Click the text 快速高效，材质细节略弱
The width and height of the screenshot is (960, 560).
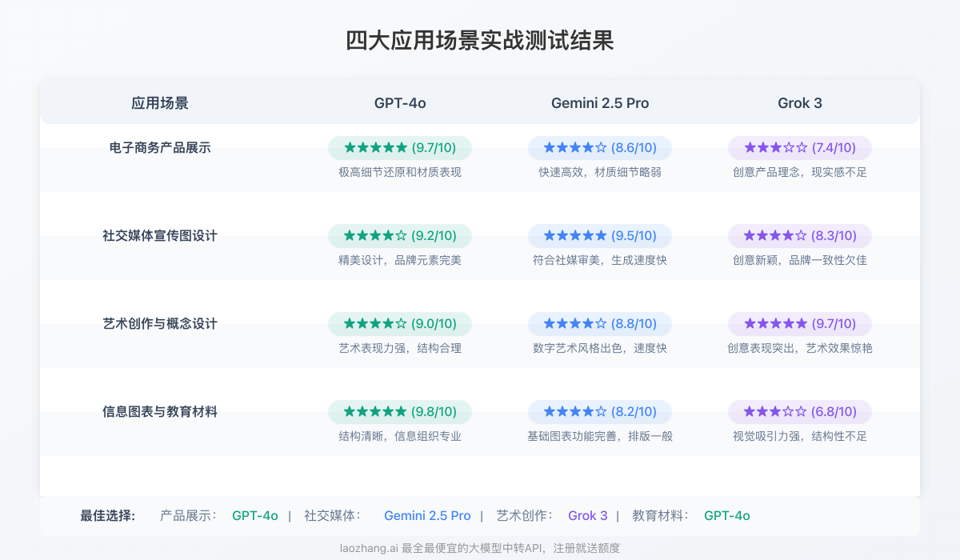(x=600, y=172)
